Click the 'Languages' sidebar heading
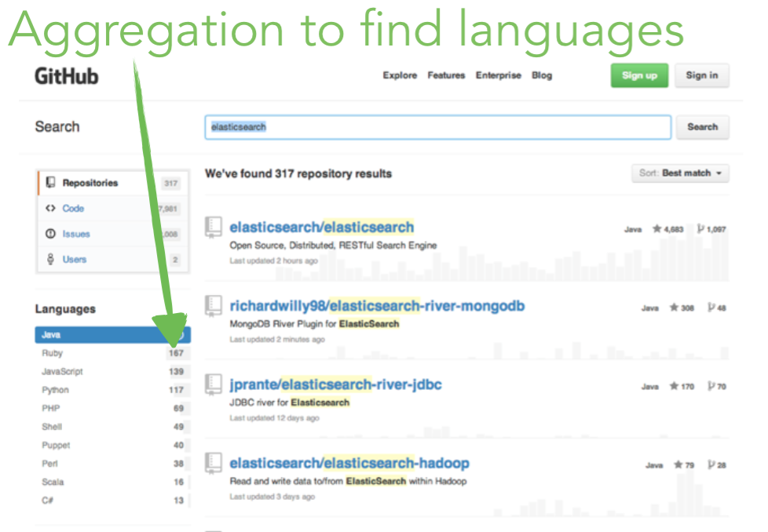 click(x=65, y=309)
